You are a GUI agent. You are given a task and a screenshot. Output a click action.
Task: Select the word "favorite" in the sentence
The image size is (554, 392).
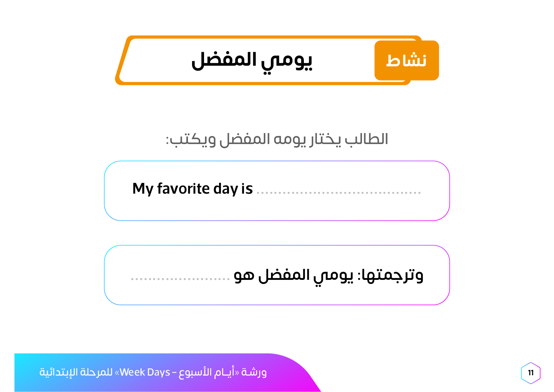click(x=184, y=189)
